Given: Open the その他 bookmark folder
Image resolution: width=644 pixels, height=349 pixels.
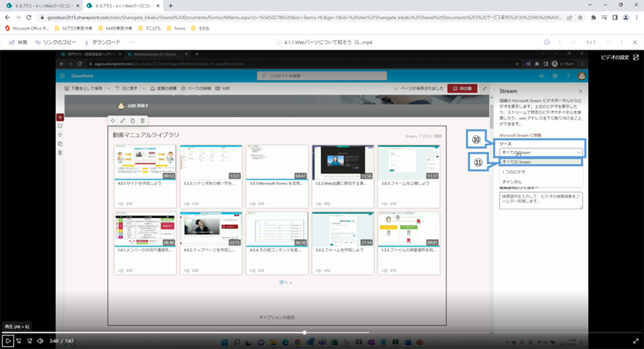Looking at the screenshot, I should (x=200, y=28).
